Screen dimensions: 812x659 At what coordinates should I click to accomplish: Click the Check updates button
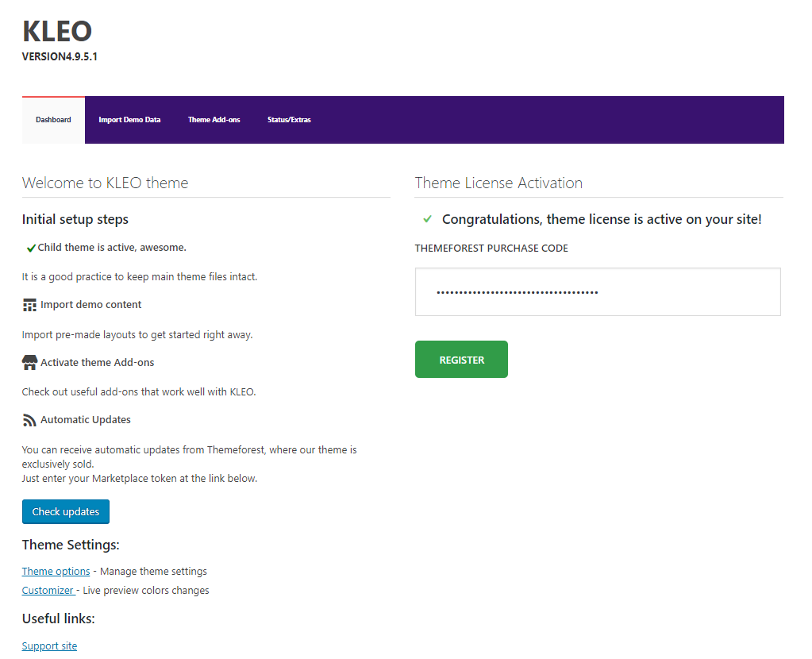(x=66, y=512)
